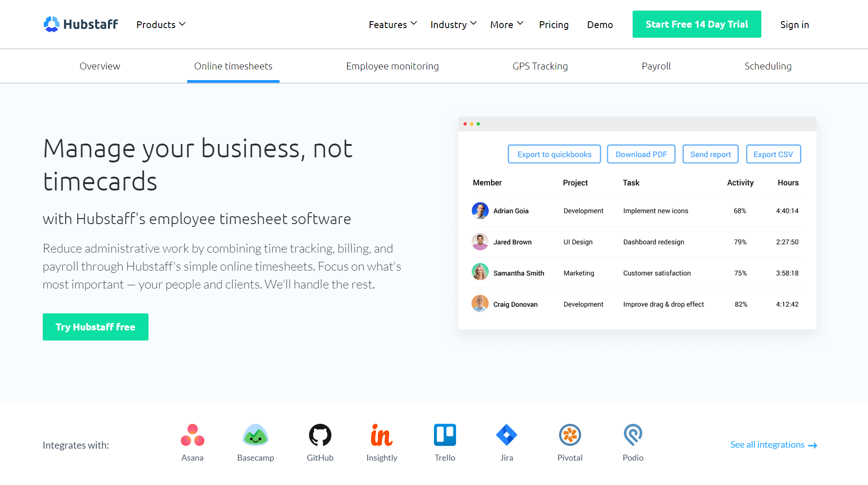Switch to the Payroll tab
The width and height of the screenshot is (868, 485).
point(656,66)
